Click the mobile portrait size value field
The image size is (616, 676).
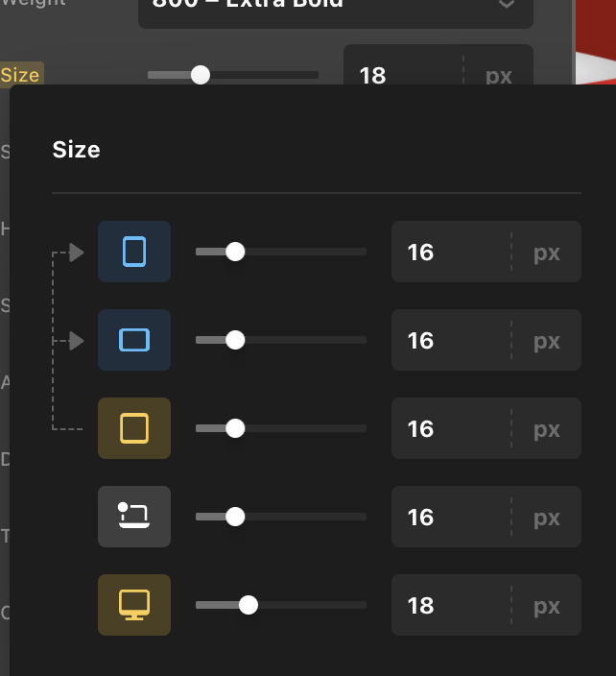point(446,252)
